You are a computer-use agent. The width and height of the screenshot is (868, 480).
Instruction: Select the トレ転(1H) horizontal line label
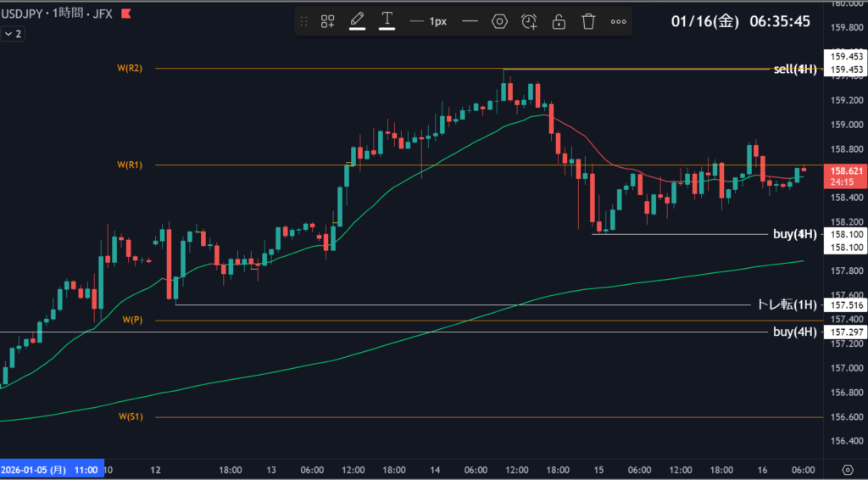click(786, 305)
